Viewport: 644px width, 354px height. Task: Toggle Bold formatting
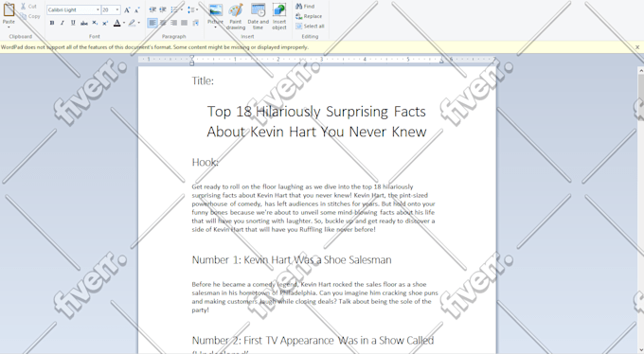click(52, 23)
